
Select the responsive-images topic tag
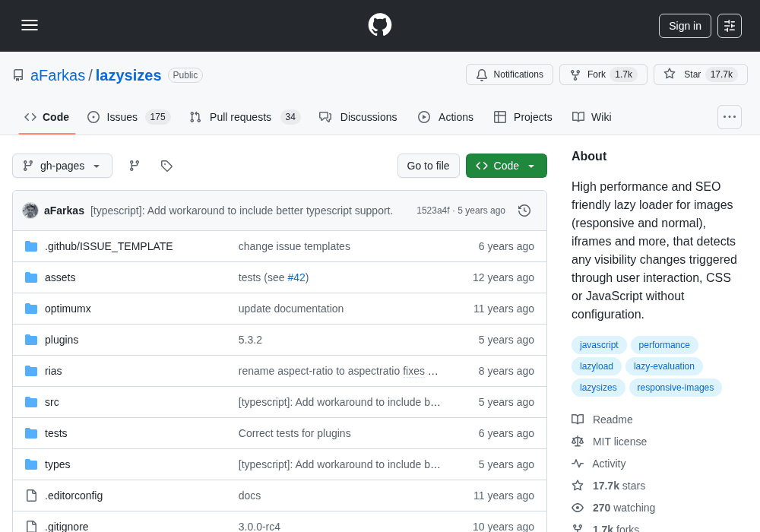tap(675, 388)
